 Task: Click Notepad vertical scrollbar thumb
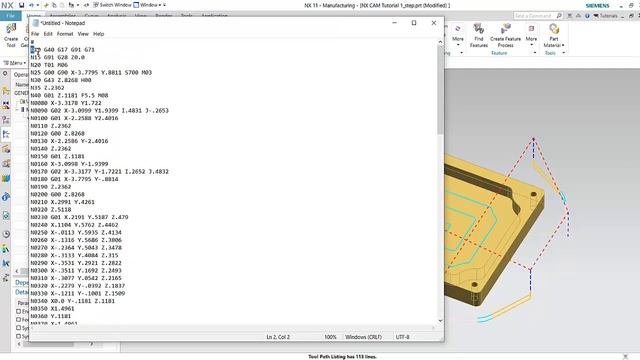coord(440,90)
